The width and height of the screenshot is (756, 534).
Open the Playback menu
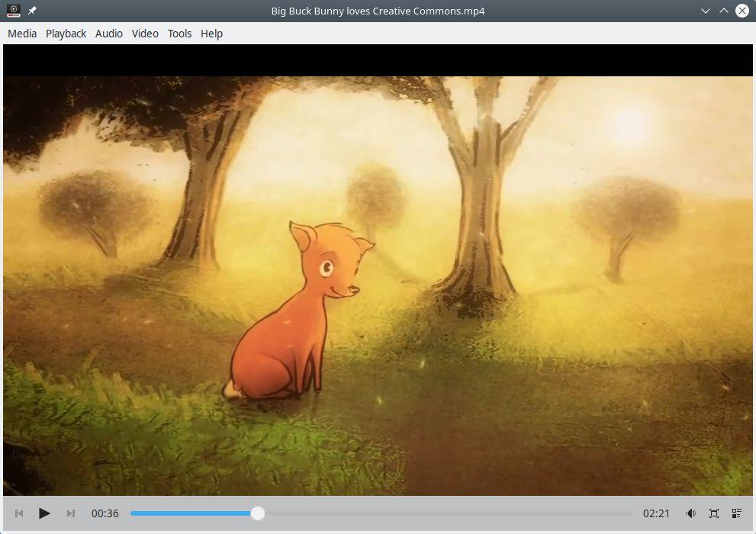[66, 34]
